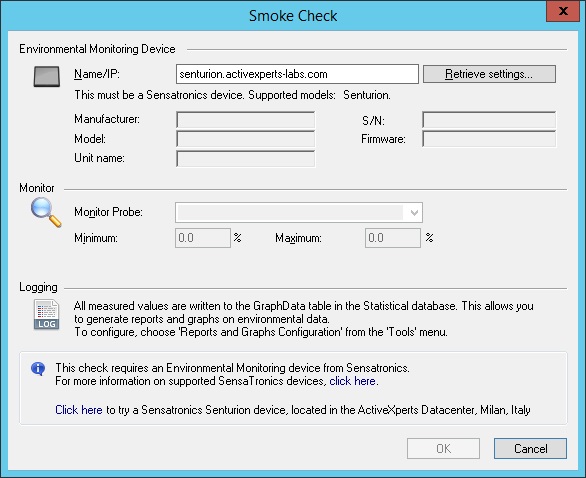Click the Model field
This screenshot has width=586, height=478.
[246, 139]
